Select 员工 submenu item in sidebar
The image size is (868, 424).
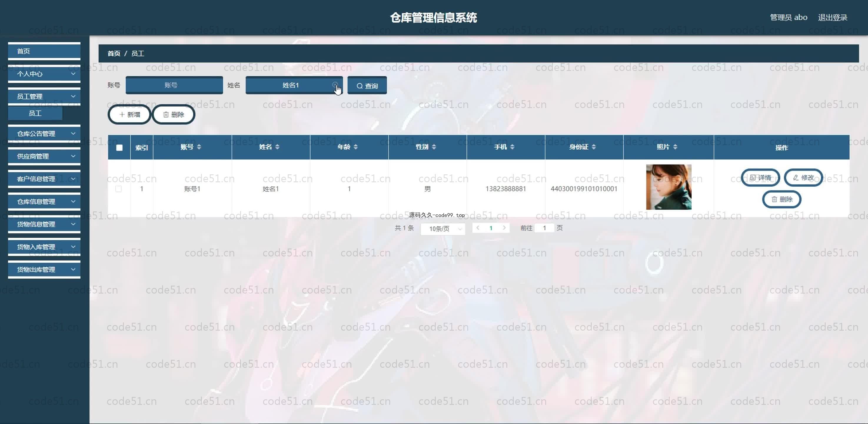35,113
